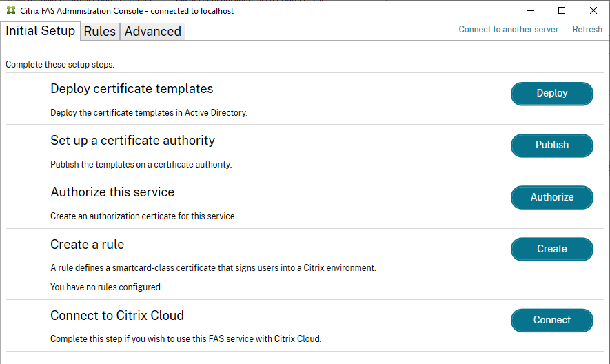Viewport: 610px width, 364px height.
Task: Click Publish to set up certificate authority
Action: [x=551, y=145]
